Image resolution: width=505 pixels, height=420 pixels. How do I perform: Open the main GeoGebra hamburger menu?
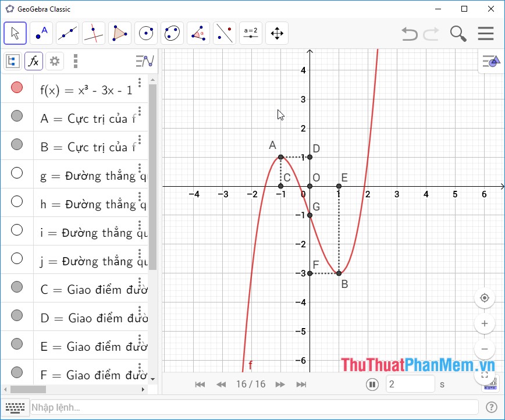486,33
